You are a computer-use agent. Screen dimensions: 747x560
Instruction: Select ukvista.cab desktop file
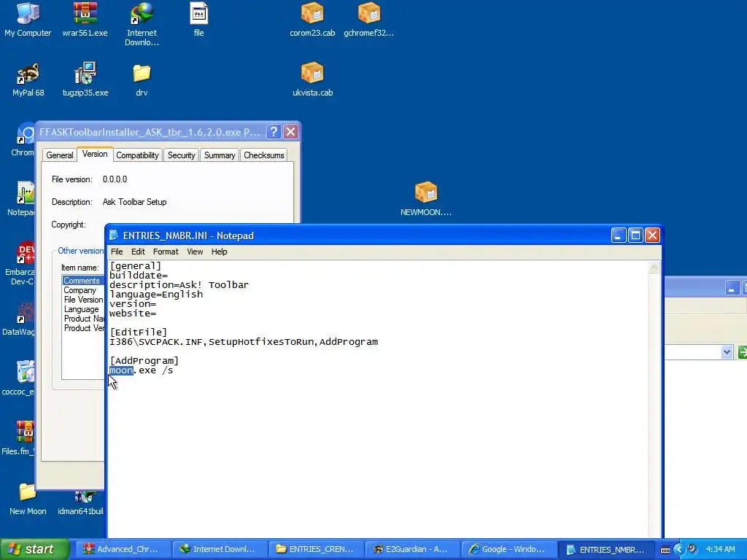click(312, 79)
